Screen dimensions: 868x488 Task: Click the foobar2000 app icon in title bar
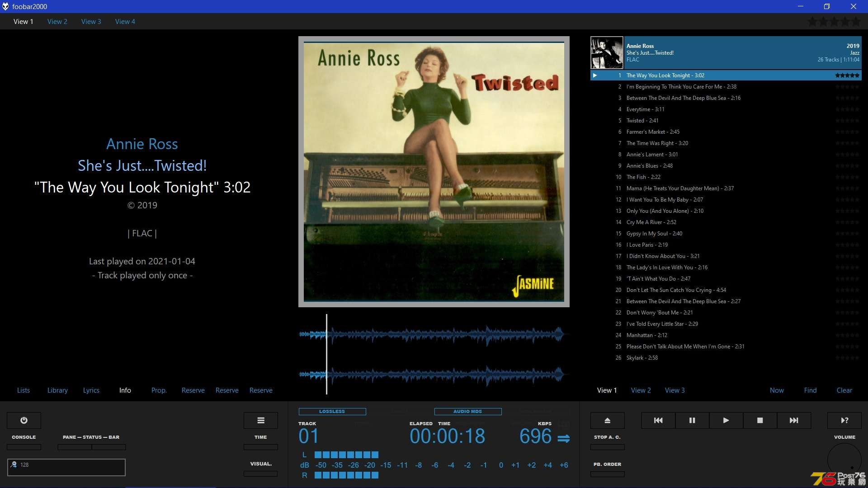point(5,6)
